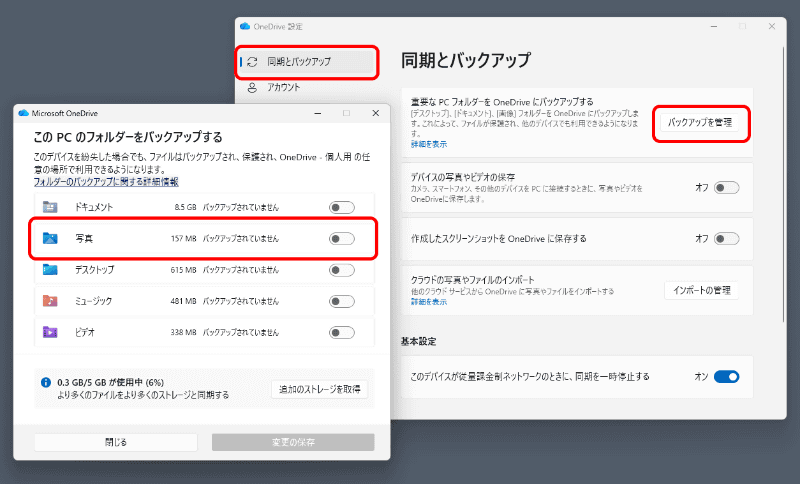Viewport: 800px width, 484px height.
Task: Close the Microsoft OneDrive backup dialog
Action: click(x=376, y=113)
